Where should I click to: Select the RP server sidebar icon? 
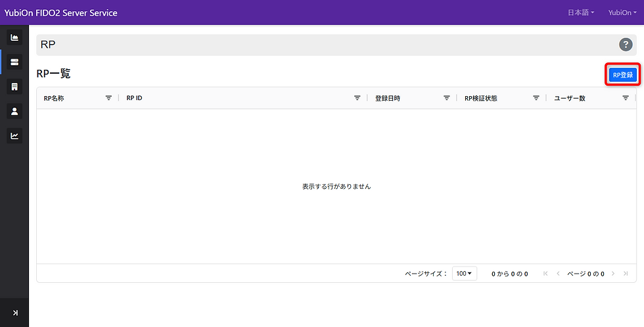tap(14, 62)
